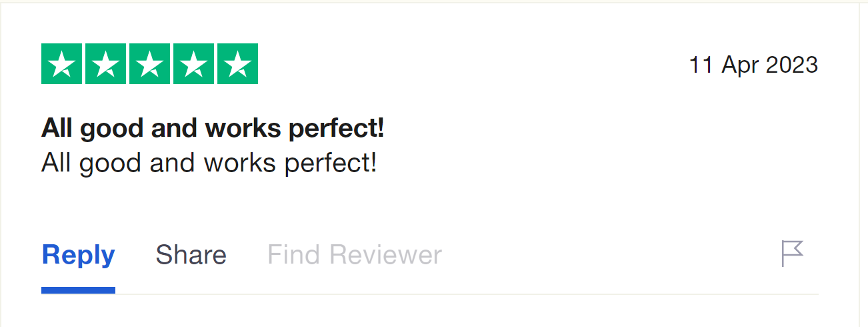
Task: Flag this review with the flag icon
Action: (792, 254)
